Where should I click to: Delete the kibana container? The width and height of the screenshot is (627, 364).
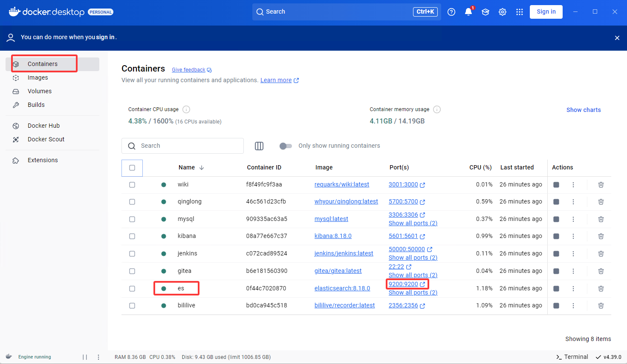coord(601,236)
